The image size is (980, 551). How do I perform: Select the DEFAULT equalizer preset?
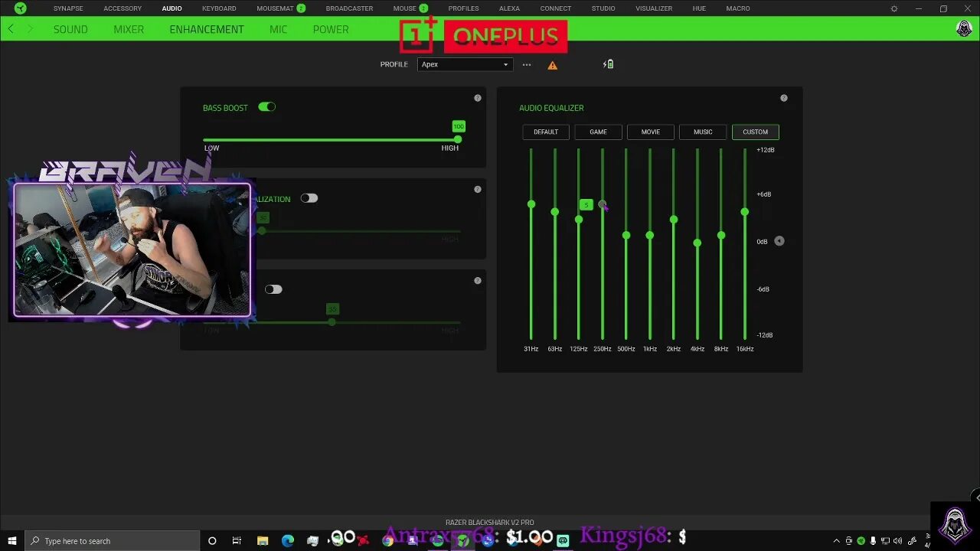[546, 132]
